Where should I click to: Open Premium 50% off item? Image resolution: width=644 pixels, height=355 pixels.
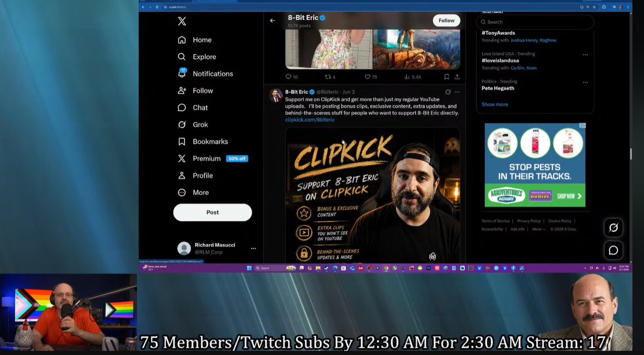coord(213,159)
